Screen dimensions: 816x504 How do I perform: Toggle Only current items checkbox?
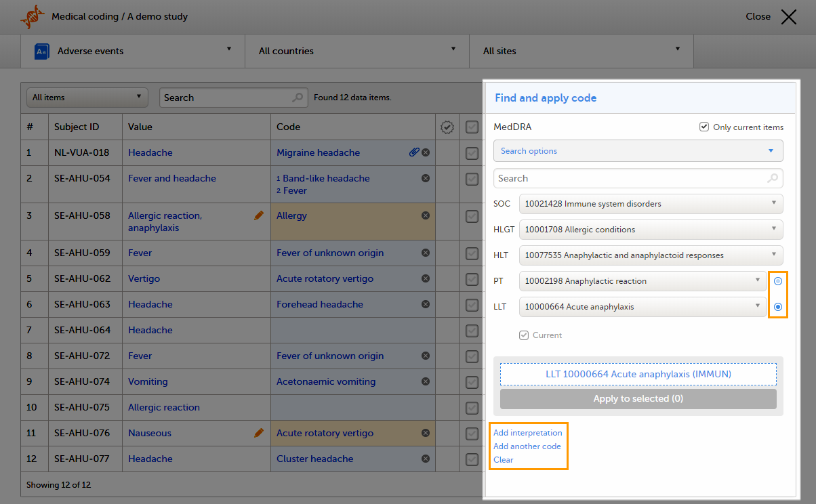pyautogui.click(x=704, y=127)
